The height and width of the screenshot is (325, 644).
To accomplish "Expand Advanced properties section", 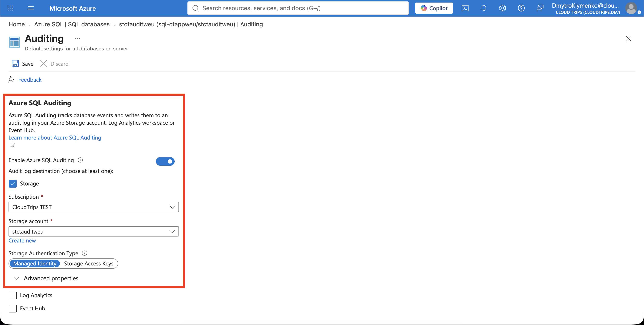I will (46, 278).
